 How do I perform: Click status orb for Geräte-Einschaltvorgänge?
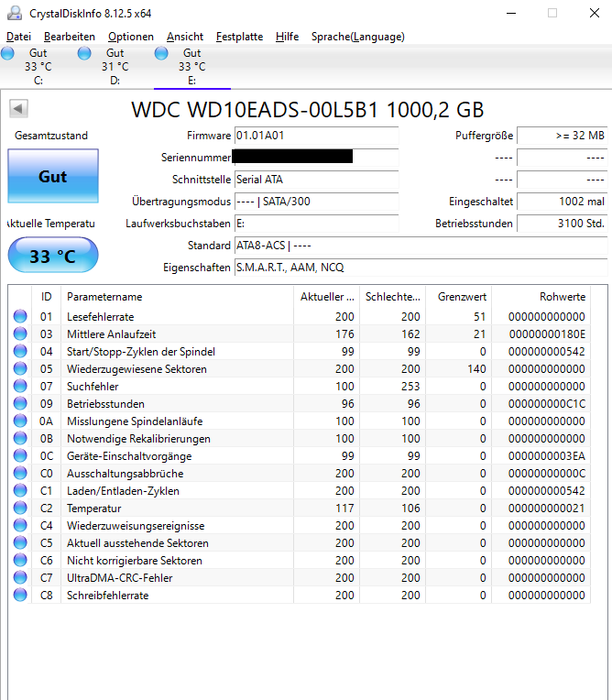20,455
